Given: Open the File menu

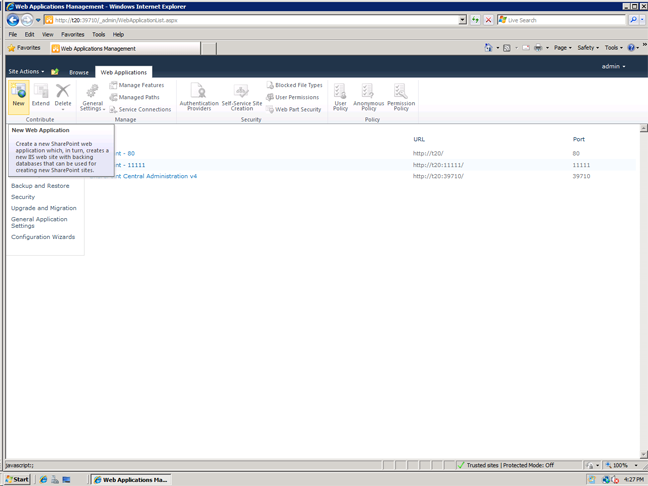Looking at the screenshot, I should [x=13, y=34].
